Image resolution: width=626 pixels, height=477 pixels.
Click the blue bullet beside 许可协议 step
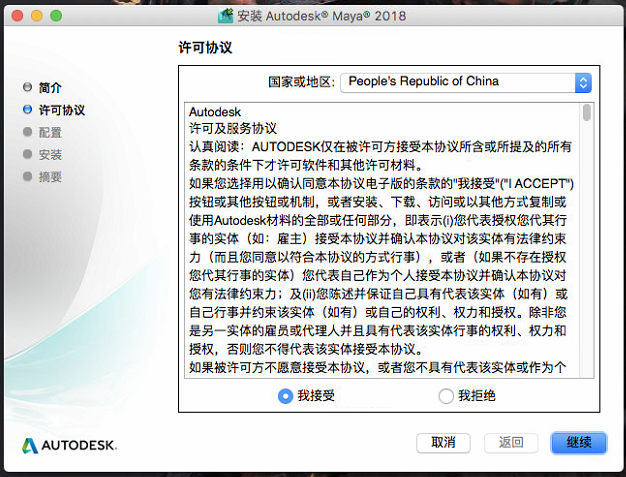tap(28, 109)
